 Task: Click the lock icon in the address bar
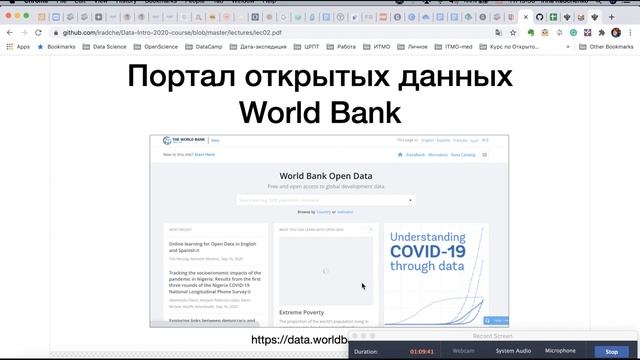click(x=56, y=33)
